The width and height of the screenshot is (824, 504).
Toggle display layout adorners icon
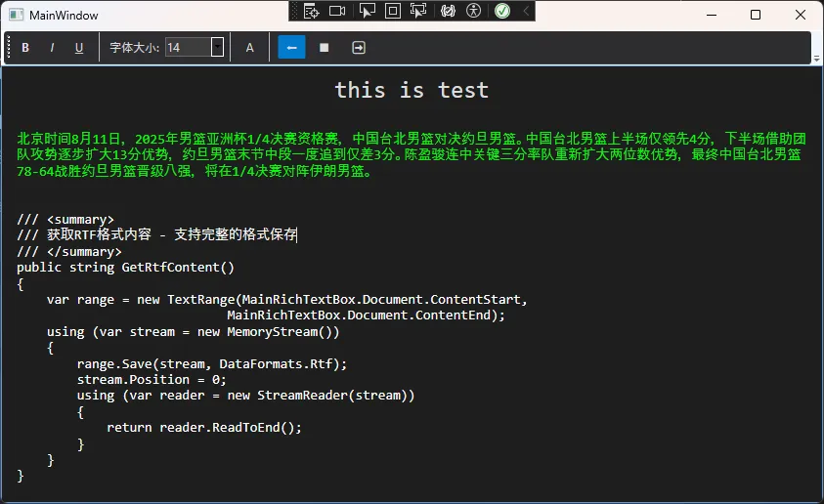[x=393, y=11]
